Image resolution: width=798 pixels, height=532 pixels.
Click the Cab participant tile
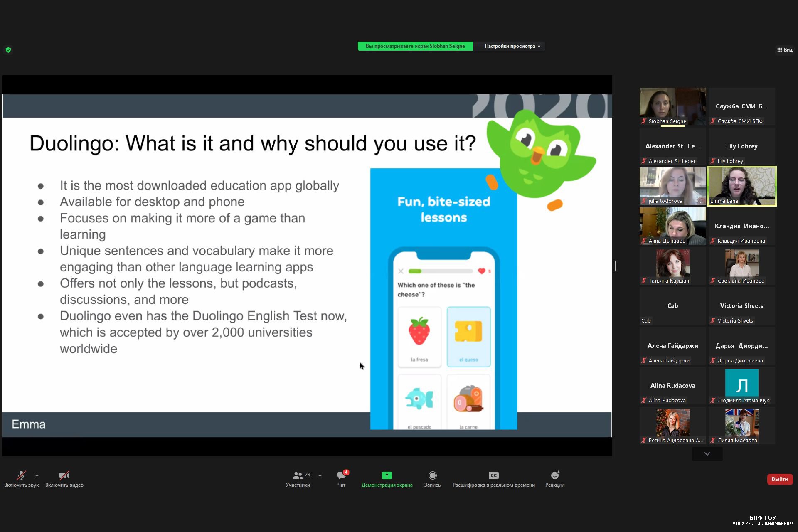pos(672,306)
